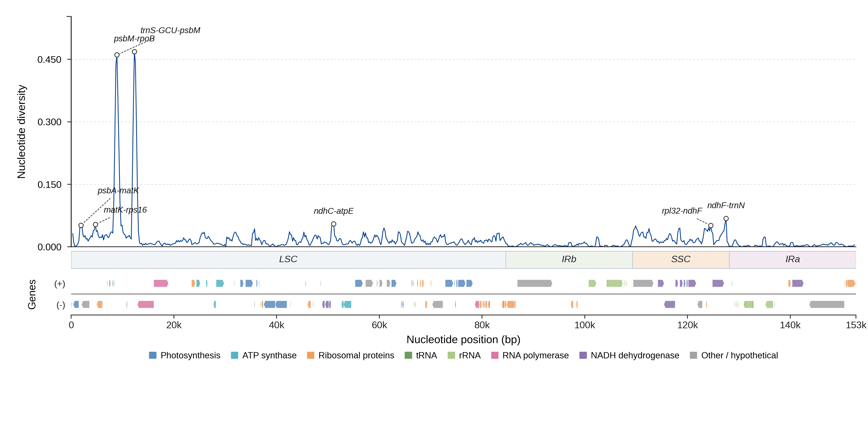Click the 153k x-axis tick label
The width and height of the screenshot is (868, 422).
pyautogui.click(x=856, y=325)
